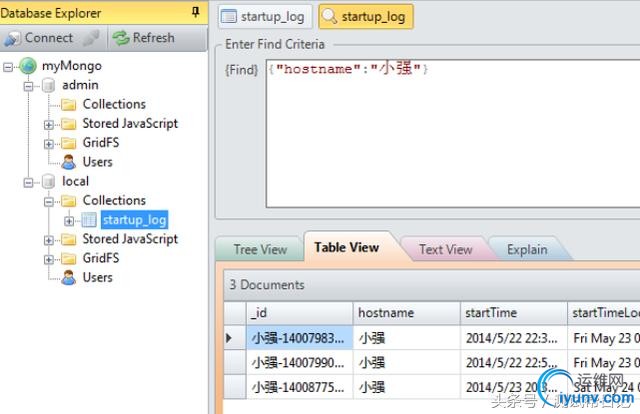Screen dimensions: 640x414
Task: Select the local database cylinder icon
Action: coord(48,181)
